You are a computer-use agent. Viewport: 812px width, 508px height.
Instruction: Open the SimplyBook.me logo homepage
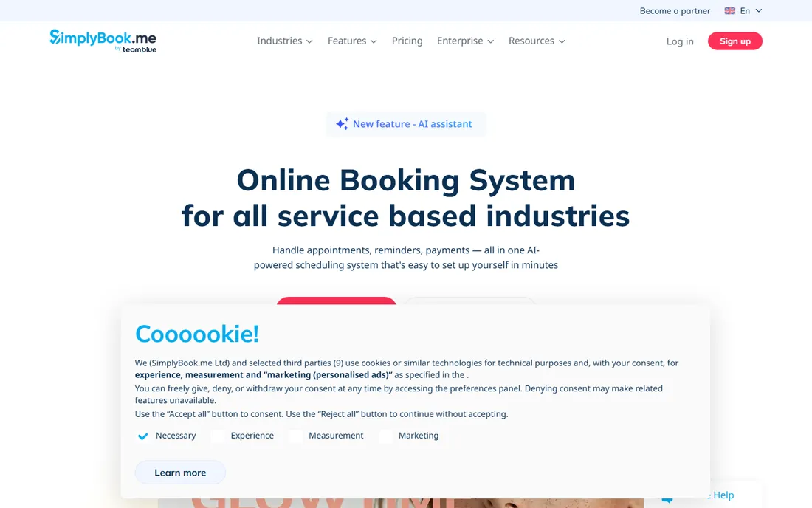pos(103,41)
